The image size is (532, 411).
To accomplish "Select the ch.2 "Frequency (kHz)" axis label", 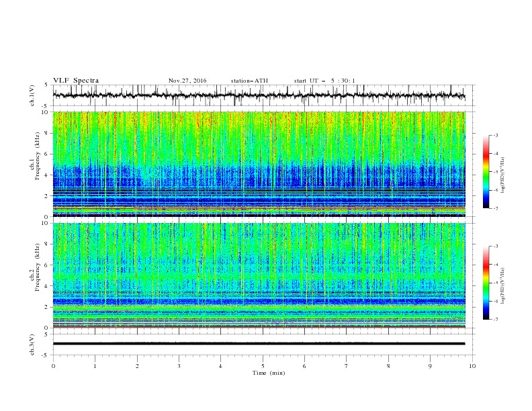I will click(x=38, y=267).
